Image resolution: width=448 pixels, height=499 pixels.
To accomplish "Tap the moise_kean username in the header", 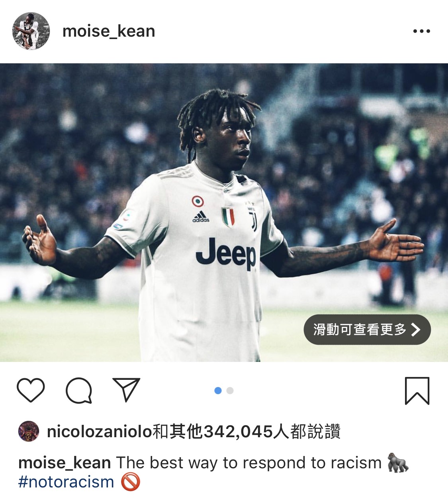I will pyautogui.click(x=109, y=31).
